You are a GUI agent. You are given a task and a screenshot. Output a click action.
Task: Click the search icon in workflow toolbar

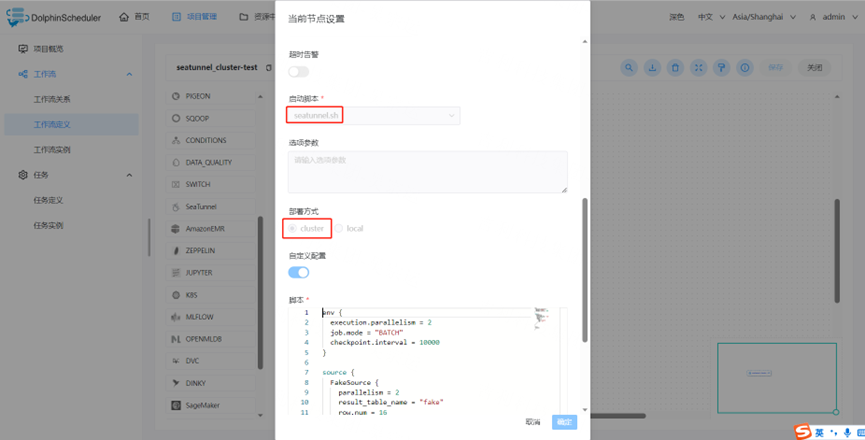(x=629, y=68)
